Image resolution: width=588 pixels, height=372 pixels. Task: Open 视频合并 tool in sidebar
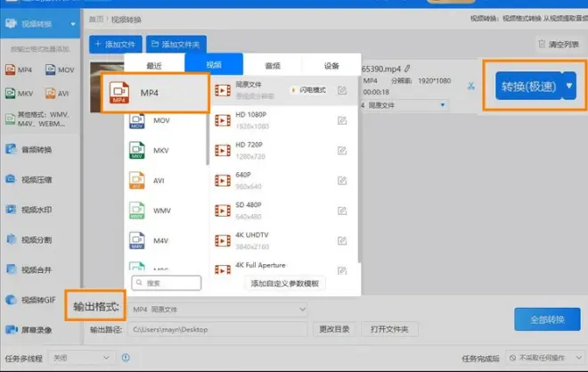[x=36, y=269]
